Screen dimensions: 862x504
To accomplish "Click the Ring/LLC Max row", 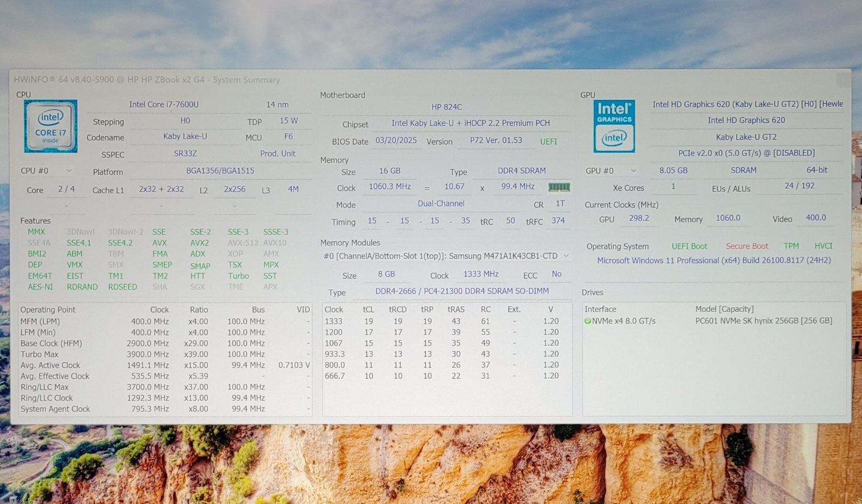I will [165, 387].
